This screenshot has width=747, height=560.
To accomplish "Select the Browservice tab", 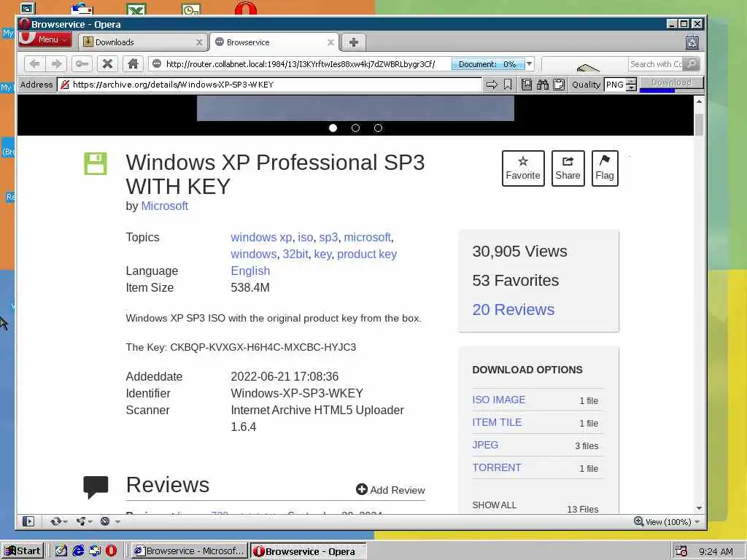I will (274, 42).
